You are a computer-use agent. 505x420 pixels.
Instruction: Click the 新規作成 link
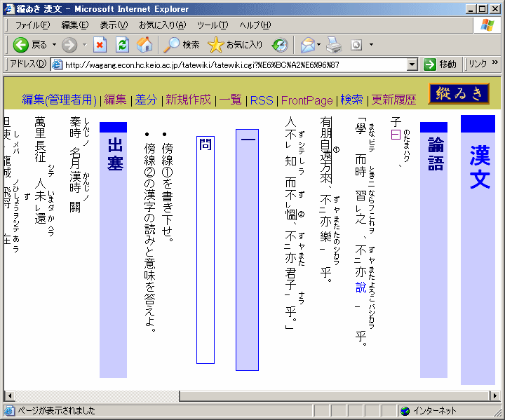(188, 100)
